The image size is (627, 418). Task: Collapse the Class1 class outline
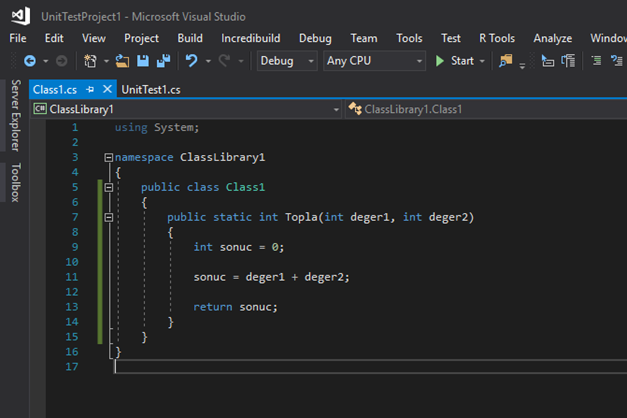coord(109,187)
